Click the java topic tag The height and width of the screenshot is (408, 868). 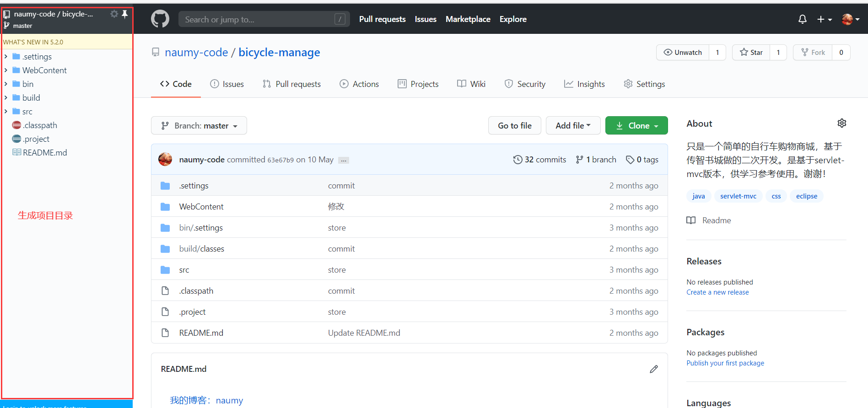(699, 196)
